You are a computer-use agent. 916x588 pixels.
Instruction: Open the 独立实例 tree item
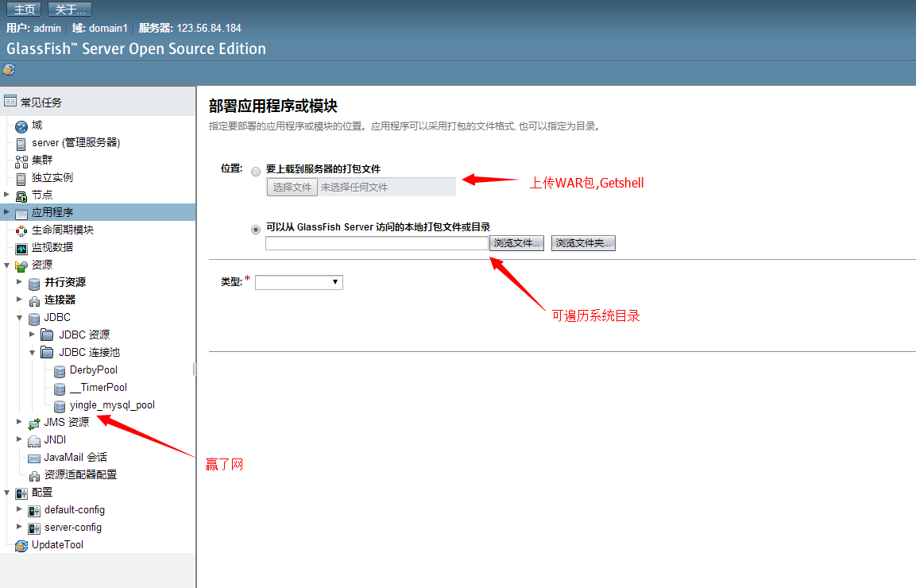point(52,178)
